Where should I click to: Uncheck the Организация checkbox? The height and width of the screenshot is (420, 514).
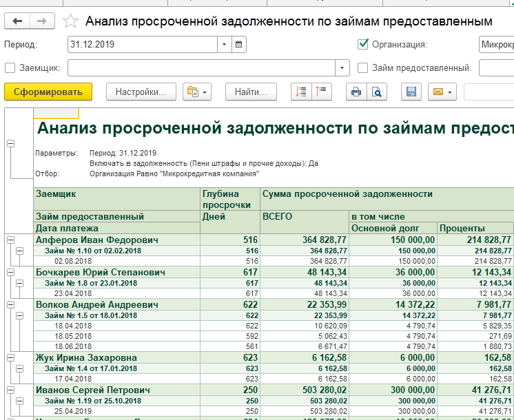pos(363,44)
